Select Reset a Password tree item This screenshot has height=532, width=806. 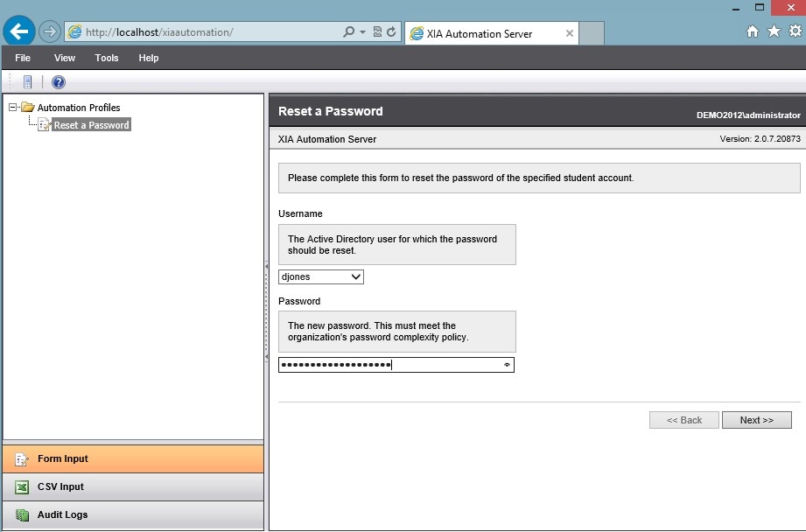(x=92, y=125)
